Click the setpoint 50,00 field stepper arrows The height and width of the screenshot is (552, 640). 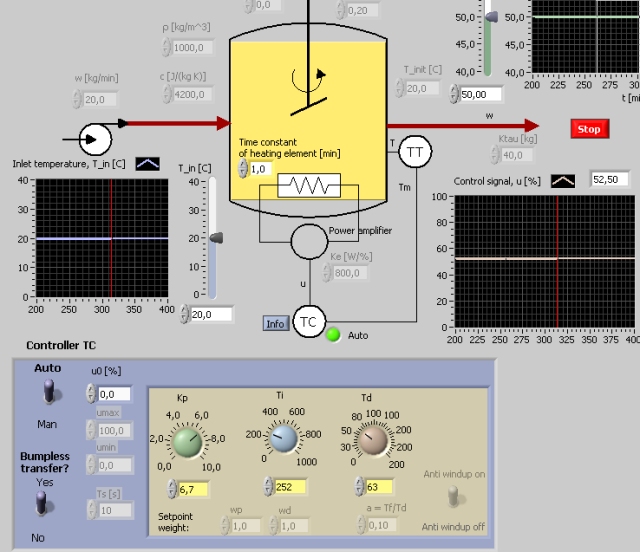point(454,93)
